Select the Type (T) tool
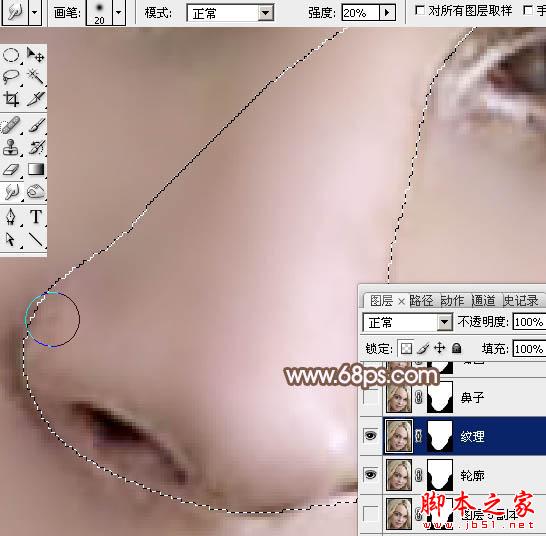 [35, 217]
